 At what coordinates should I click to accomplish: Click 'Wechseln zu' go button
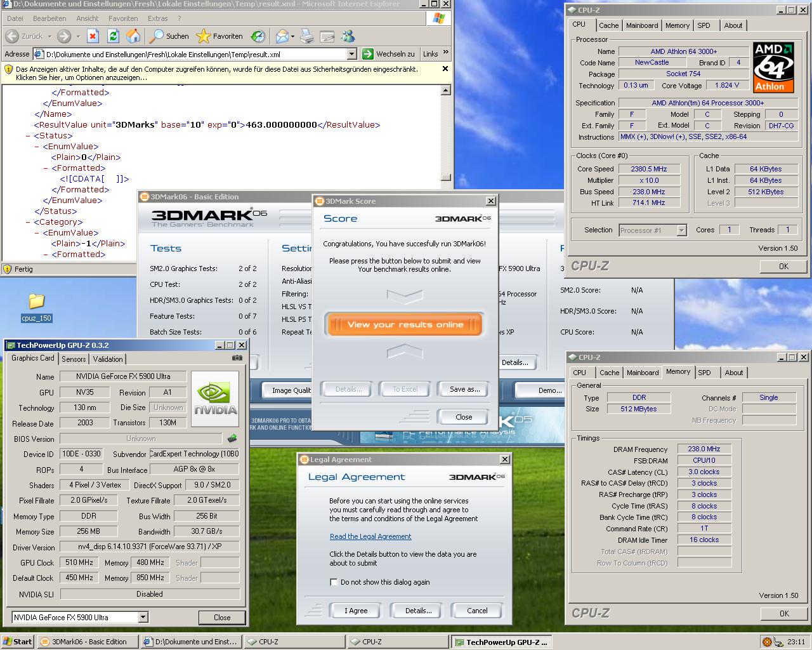click(388, 54)
